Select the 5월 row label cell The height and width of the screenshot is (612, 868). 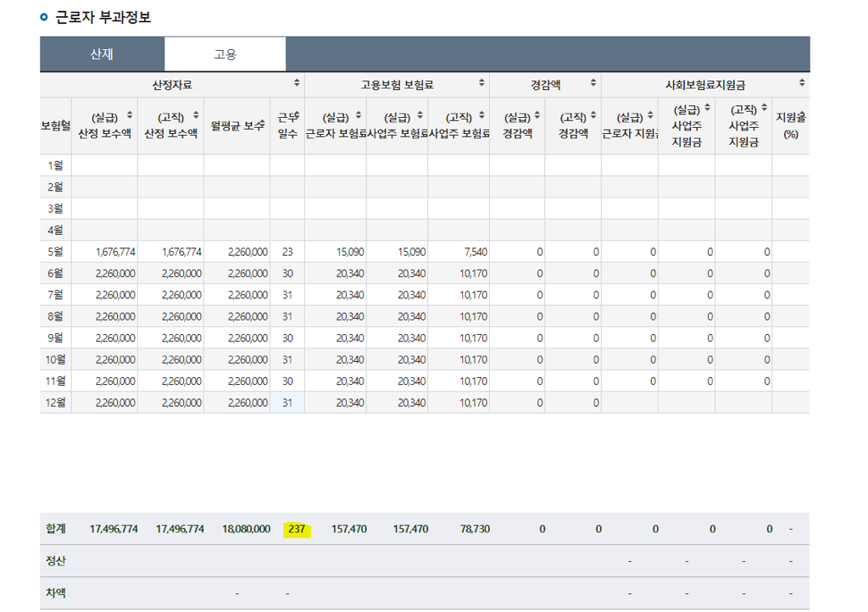click(55, 252)
